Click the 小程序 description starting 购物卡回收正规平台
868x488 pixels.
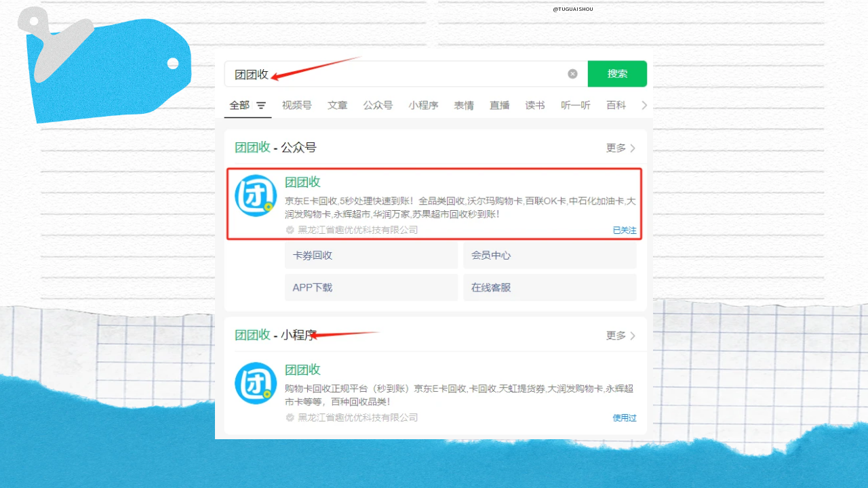tap(459, 395)
